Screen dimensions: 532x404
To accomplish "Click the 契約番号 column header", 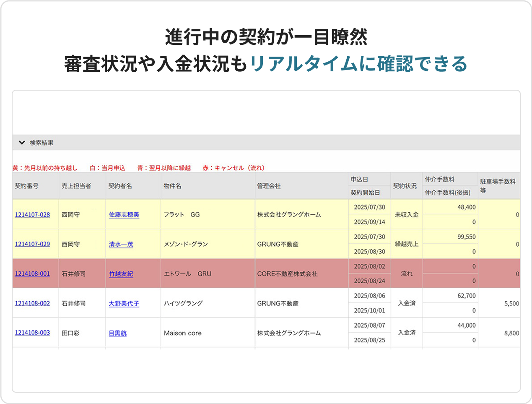I will pyautogui.click(x=27, y=186).
